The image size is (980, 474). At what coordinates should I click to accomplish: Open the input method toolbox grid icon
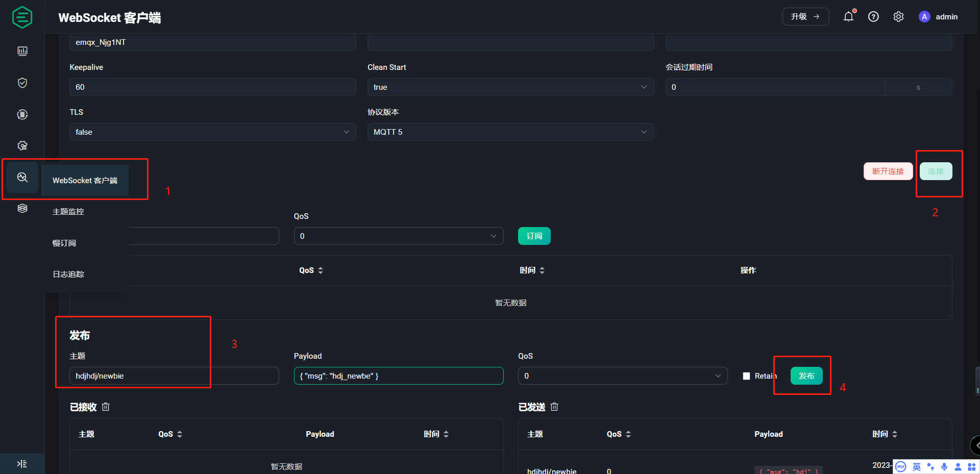[x=972, y=467]
